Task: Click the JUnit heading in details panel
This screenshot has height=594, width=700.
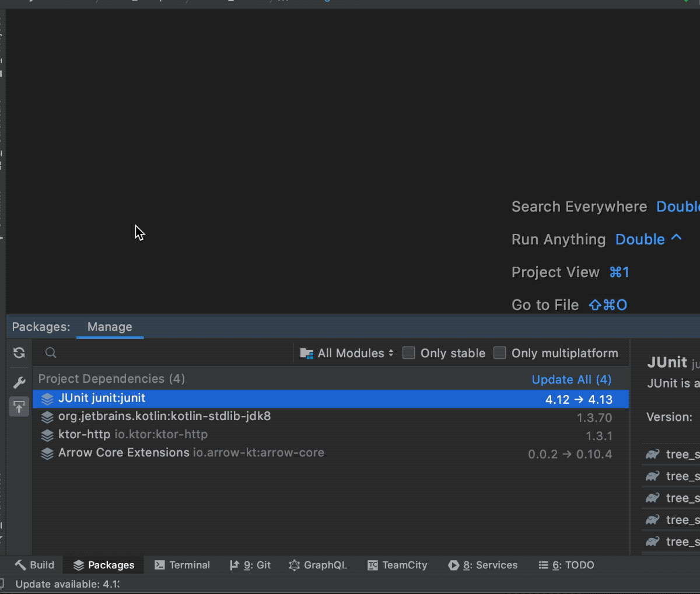Action: click(667, 362)
